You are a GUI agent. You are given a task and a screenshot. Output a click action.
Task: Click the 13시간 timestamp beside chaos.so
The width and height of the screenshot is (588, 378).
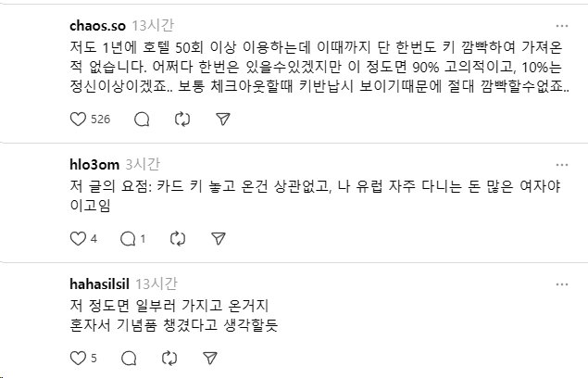(151, 25)
